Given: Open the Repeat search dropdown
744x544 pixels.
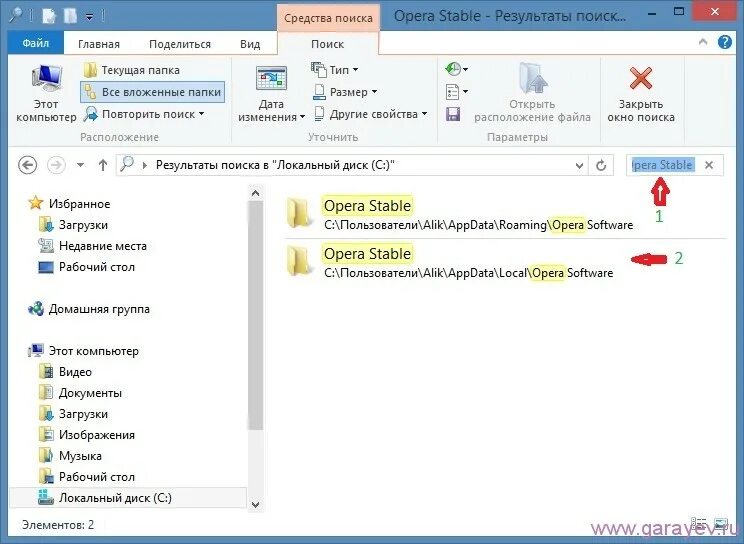Looking at the screenshot, I should [x=144, y=114].
